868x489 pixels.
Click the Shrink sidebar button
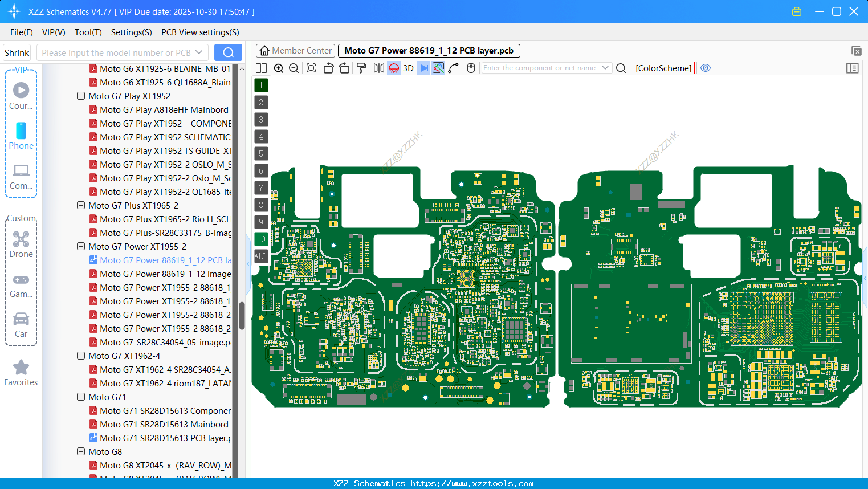pyautogui.click(x=17, y=52)
